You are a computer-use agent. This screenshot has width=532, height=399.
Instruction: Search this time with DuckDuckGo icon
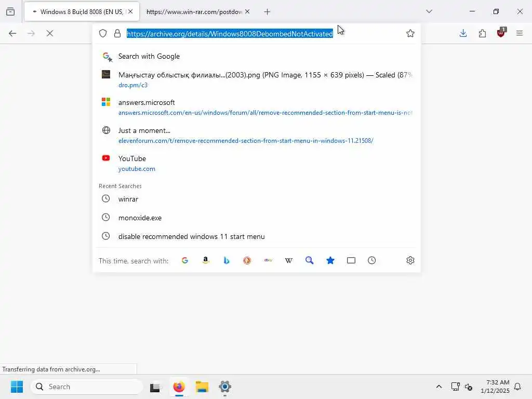(247, 260)
